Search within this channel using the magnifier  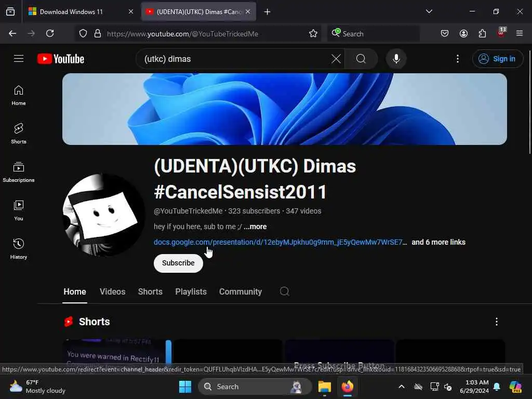tap(284, 291)
